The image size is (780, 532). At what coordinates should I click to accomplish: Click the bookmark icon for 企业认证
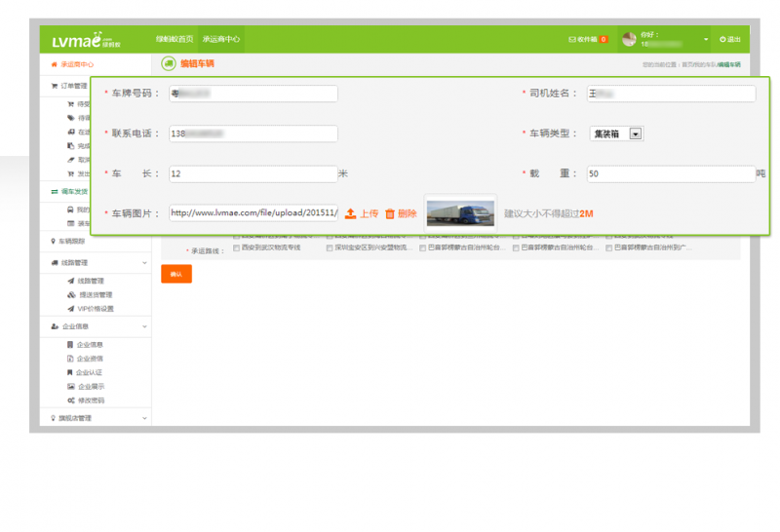[69, 372]
